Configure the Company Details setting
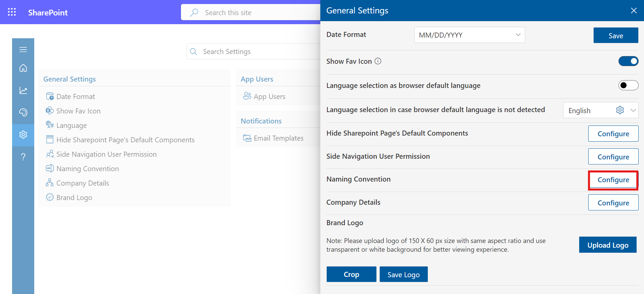This screenshot has width=644, height=294. tap(613, 203)
